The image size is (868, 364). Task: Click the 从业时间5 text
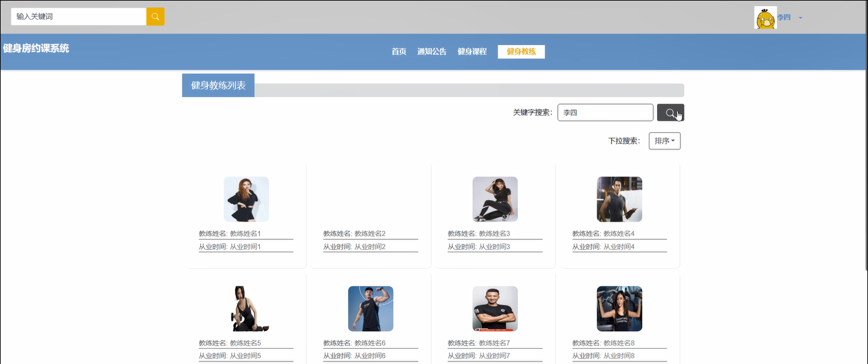coord(245,356)
